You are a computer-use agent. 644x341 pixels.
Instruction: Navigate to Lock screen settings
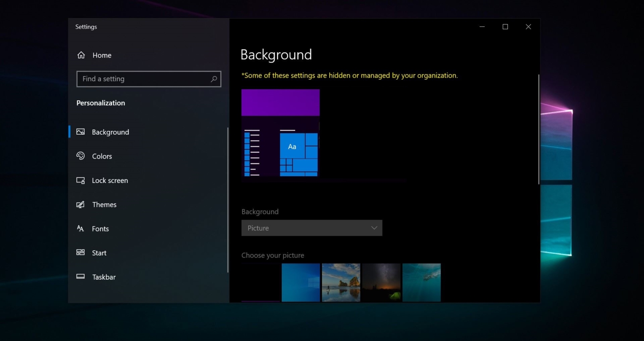tap(110, 180)
